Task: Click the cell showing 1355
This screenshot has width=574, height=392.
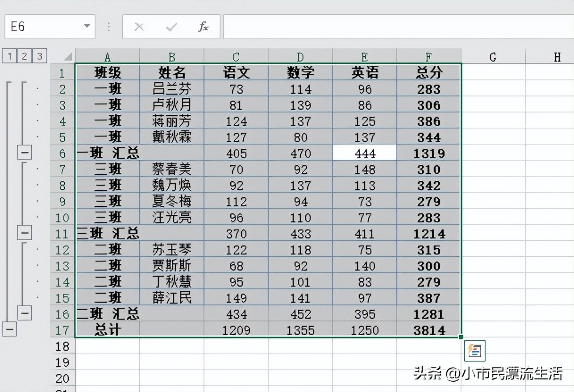Action: 300,330
